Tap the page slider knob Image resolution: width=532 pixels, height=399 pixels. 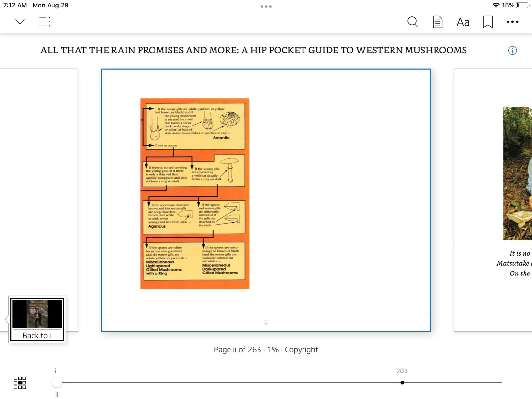[x=57, y=382]
